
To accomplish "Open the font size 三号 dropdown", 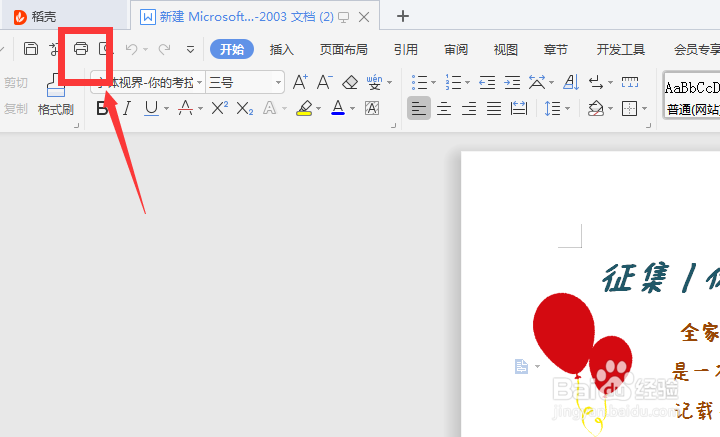I will coord(278,83).
